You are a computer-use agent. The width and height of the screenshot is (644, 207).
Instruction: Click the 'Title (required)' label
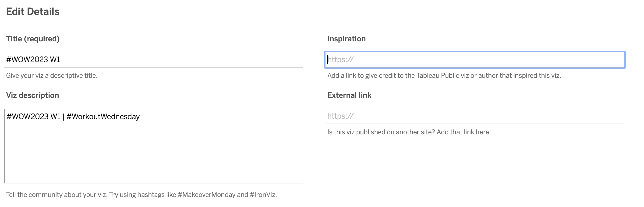33,39
